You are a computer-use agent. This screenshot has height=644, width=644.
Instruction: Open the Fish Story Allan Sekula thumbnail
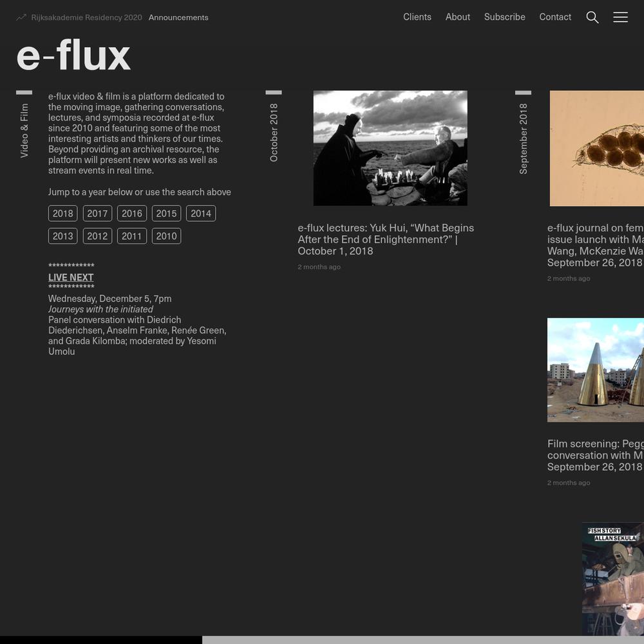click(613, 579)
